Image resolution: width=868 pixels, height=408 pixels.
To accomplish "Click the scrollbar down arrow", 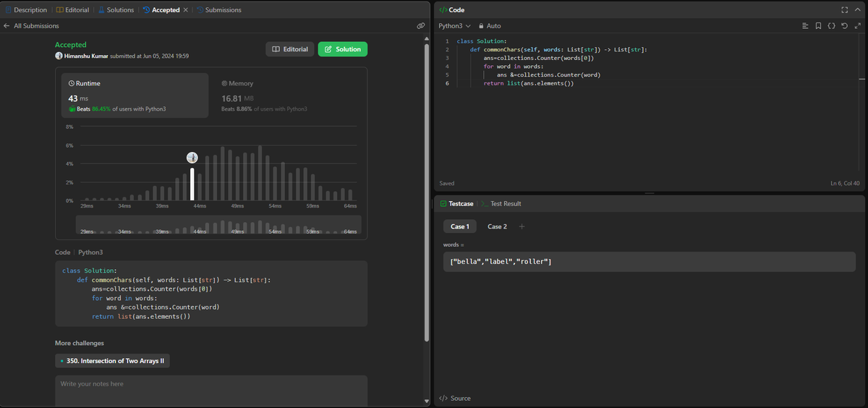I will (426, 401).
